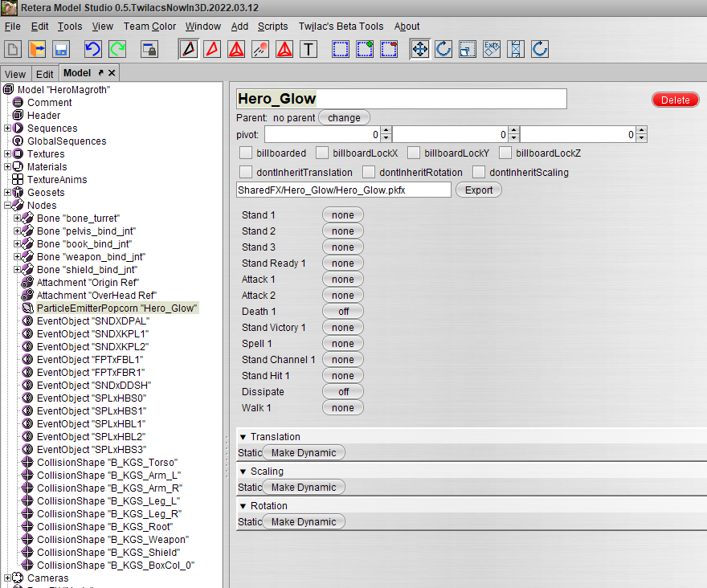Click the Open folder toolbar icon
This screenshot has height=588, width=707.
38,49
